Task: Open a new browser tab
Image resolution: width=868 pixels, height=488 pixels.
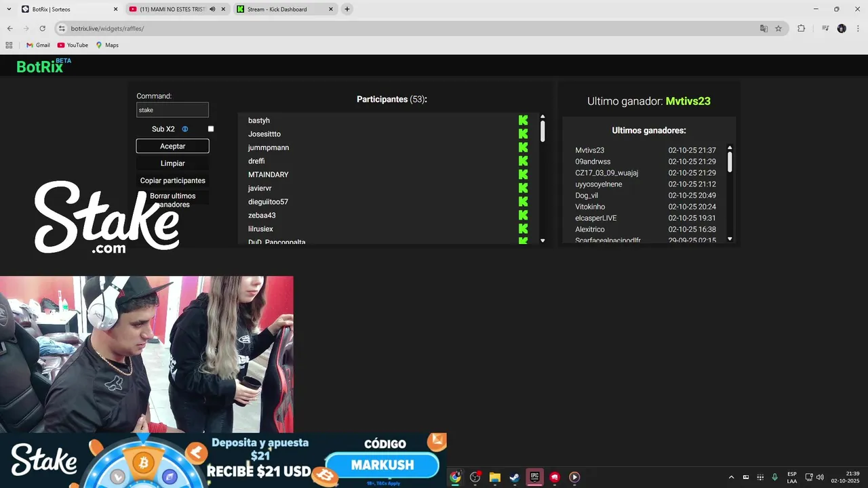Action: [x=347, y=9]
